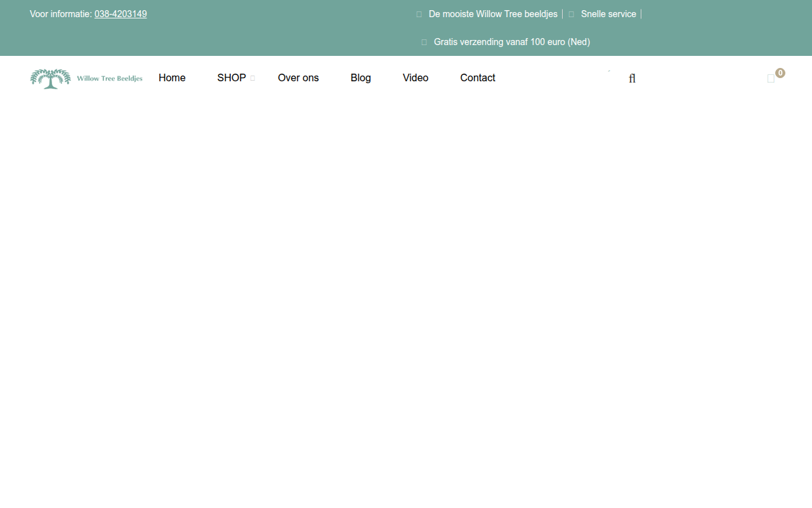The height and width of the screenshot is (508, 812).
Task: Click 'Snelle service' text
Action: pos(608,14)
